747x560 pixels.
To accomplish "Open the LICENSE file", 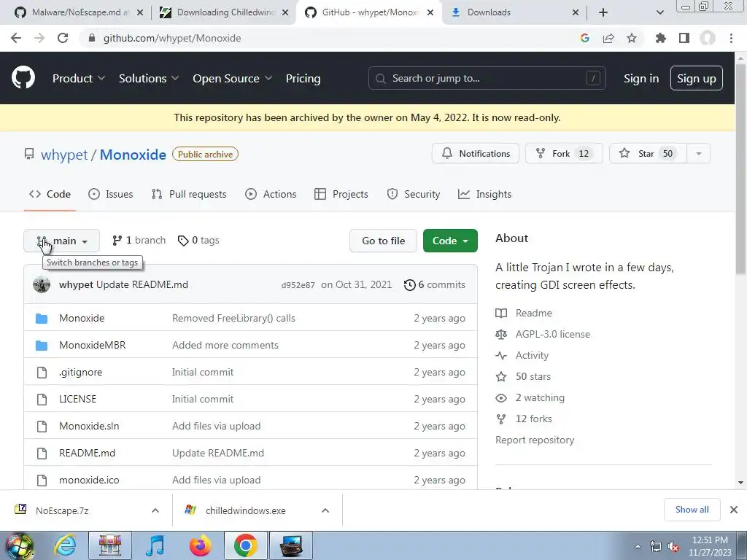I will (77, 399).
